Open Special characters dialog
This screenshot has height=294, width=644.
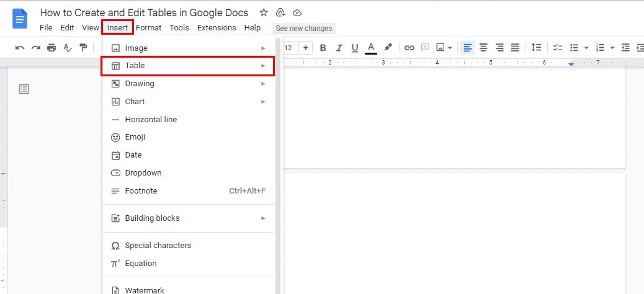coord(189,246)
